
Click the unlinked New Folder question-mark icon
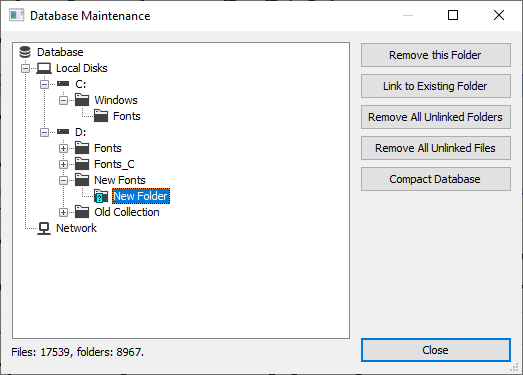pyautogui.click(x=100, y=196)
